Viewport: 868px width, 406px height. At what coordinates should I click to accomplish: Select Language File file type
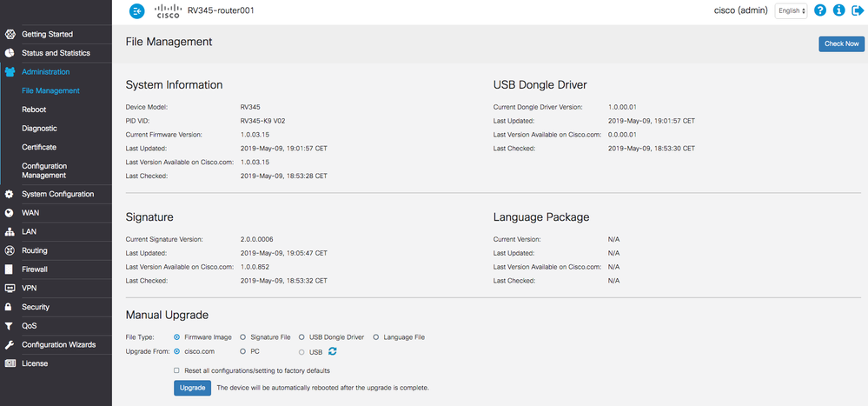tap(376, 336)
